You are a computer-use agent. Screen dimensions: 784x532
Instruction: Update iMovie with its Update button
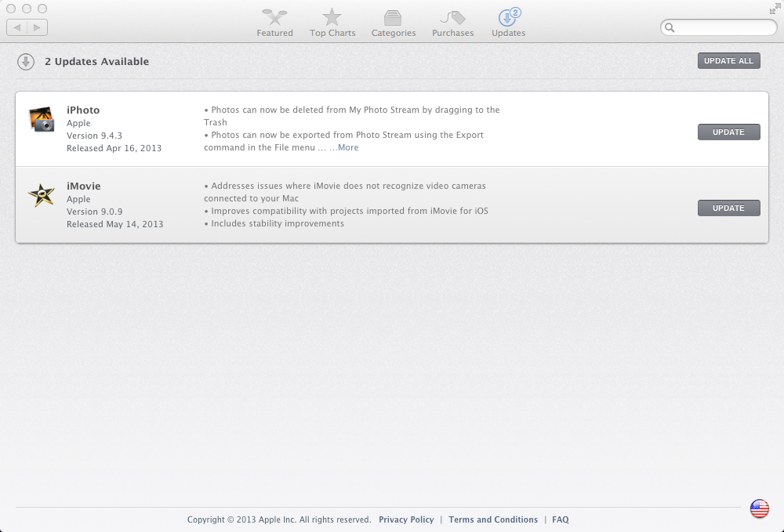tap(728, 208)
